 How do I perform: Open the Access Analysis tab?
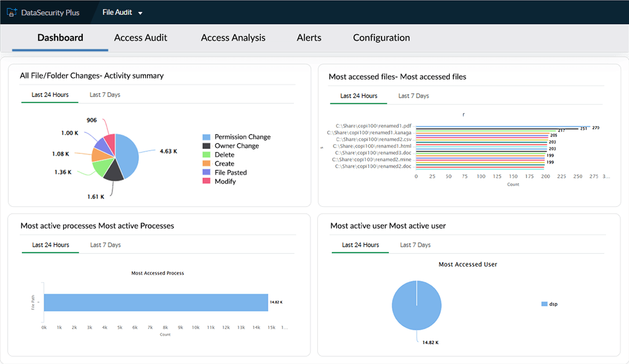[233, 37]
